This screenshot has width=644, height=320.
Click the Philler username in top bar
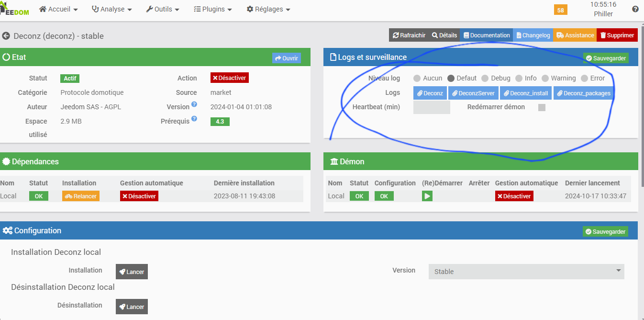[603, 14]
